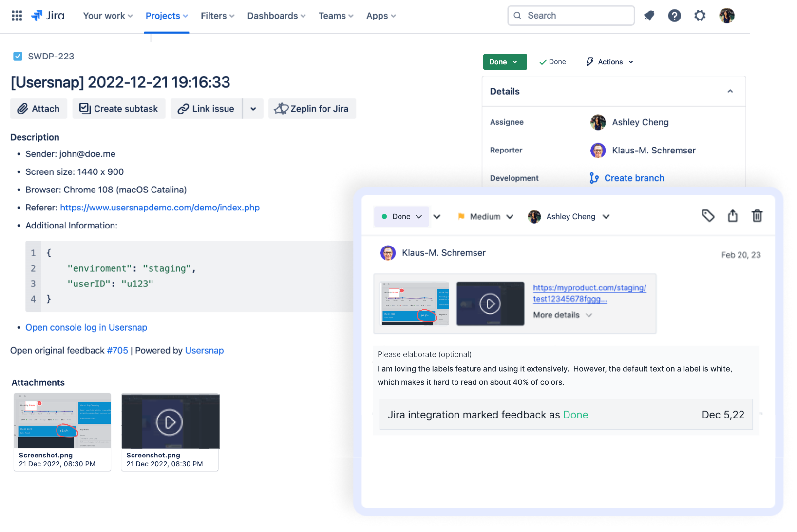The image size is (797, 532).
Task: Open the video attachment thumbnail in Attachments
Action: (x=170, y=421)
